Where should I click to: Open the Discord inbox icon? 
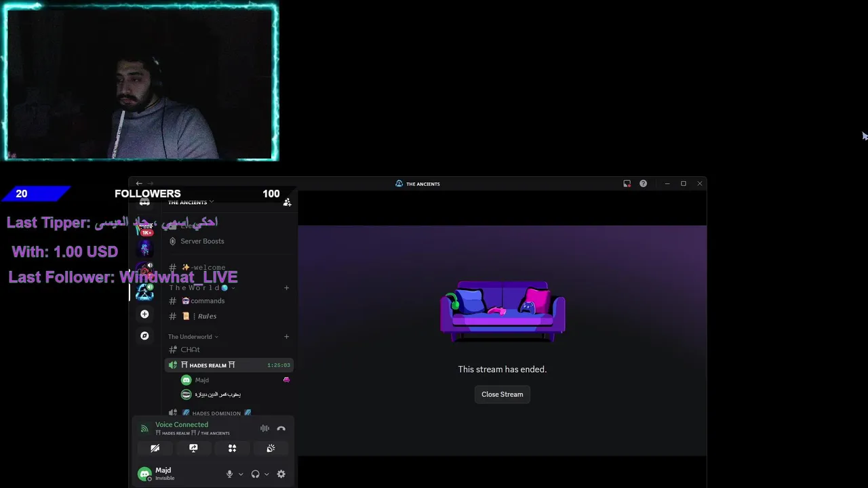click(x=627, y=184)
